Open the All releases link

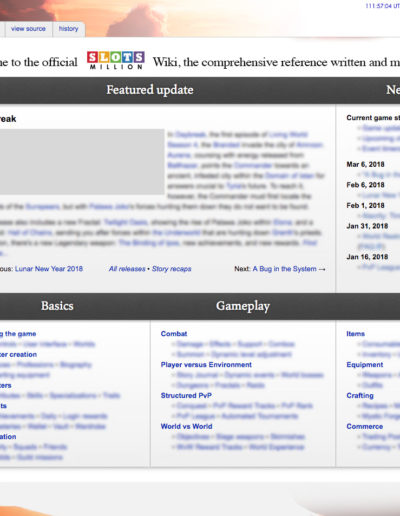tap(127, 269)
